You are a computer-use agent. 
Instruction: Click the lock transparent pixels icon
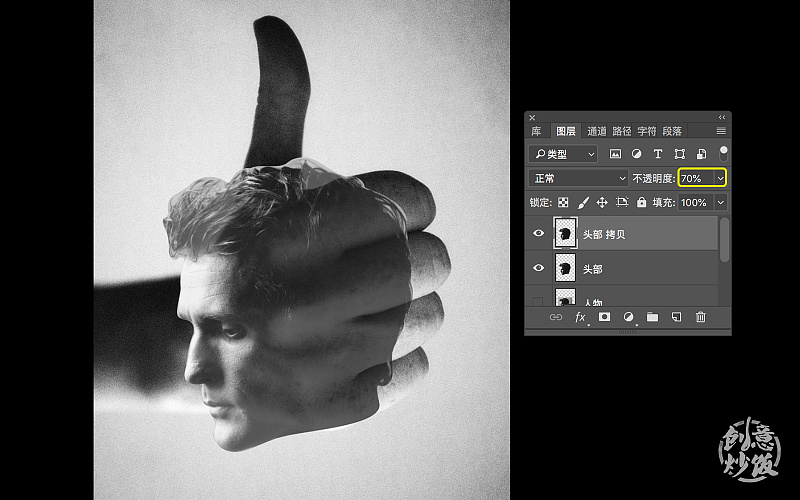coord(562,202)
